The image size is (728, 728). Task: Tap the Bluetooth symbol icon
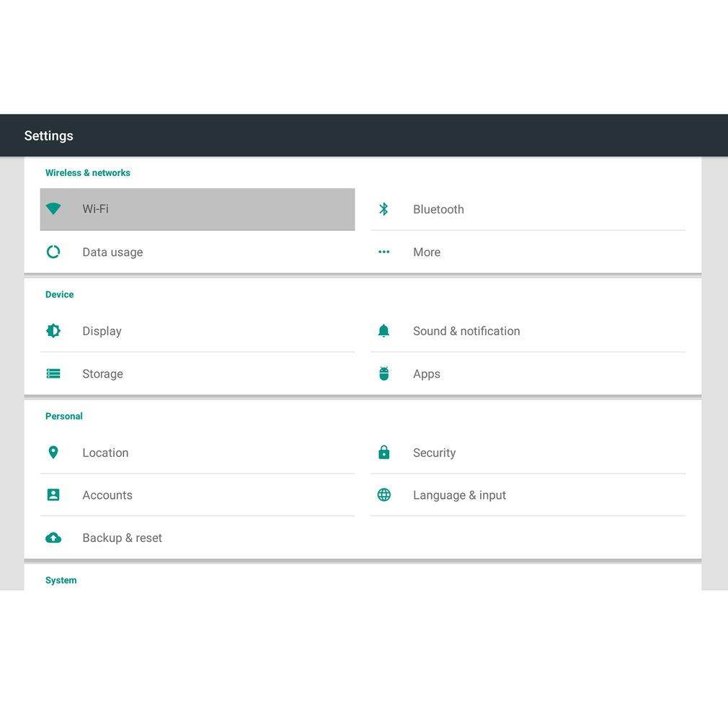[x=383, y=209]
